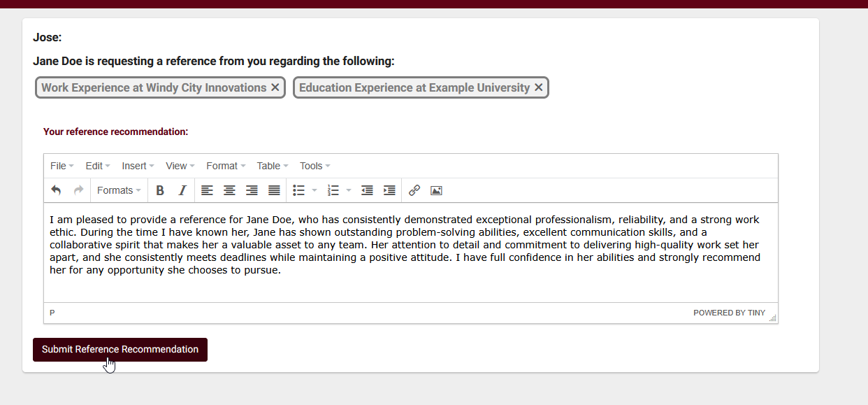Insert a hyperlink with link icon
Image resolution: width=868 pixels, height=405 pixels.
(414, 190)
